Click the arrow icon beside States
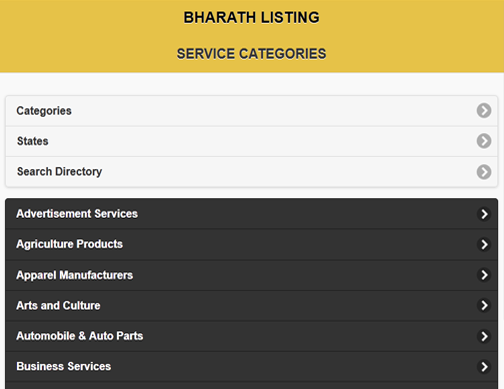This screenshot has width=504, height=389. [484, 141]
